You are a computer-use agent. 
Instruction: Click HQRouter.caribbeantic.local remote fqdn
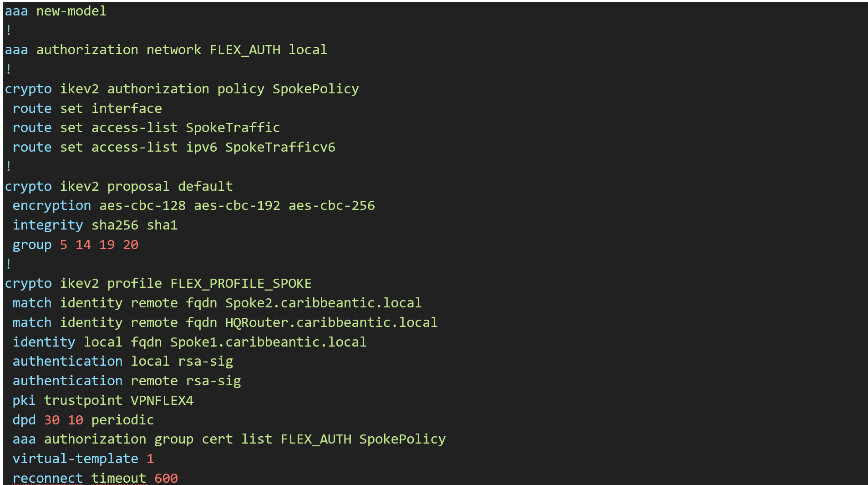[331, 322]
